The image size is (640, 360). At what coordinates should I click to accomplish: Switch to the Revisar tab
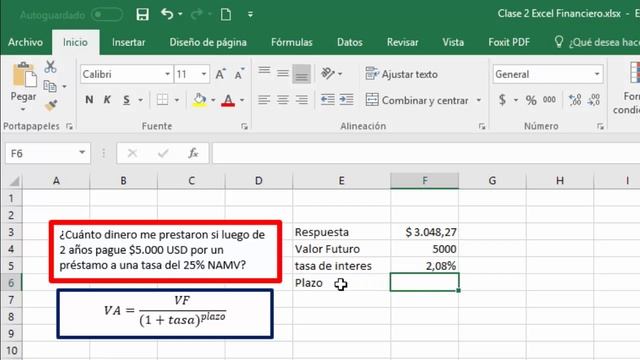[x=402, y=42]
